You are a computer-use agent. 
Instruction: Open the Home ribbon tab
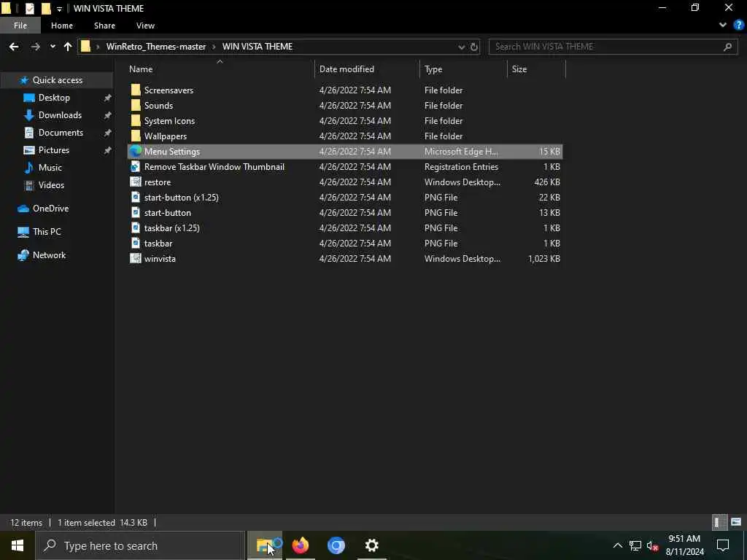pos(62,26)
